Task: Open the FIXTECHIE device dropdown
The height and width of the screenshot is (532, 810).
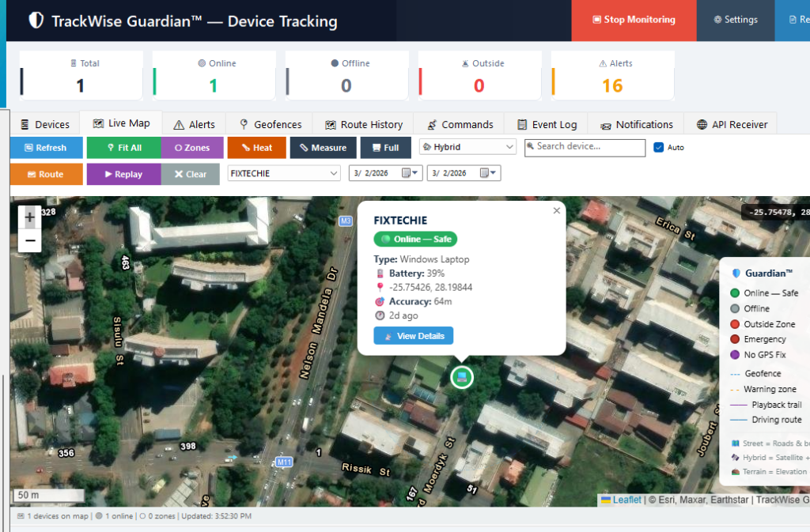Action: pos(284,173)
